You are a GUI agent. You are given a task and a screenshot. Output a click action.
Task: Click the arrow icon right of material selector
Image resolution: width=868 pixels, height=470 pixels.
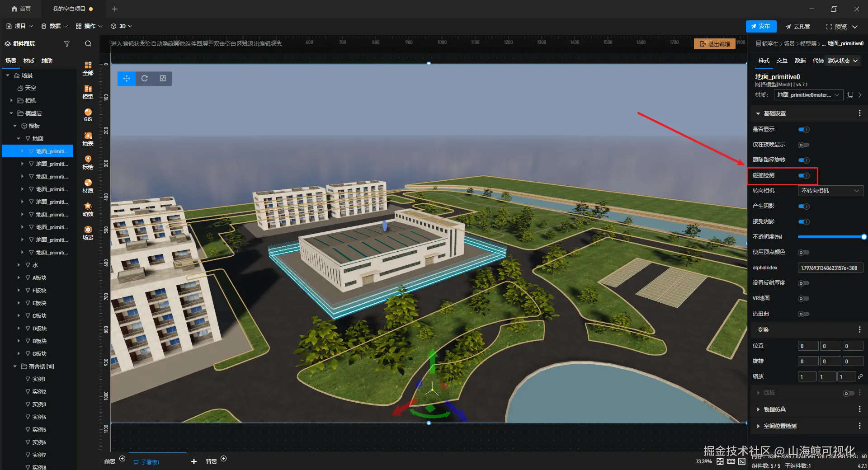(860, 95)
